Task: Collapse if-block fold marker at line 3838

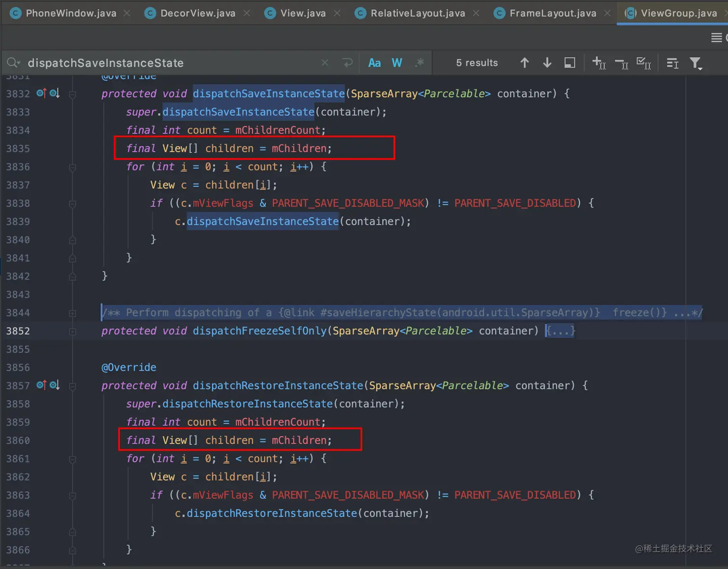Action: 72,204
